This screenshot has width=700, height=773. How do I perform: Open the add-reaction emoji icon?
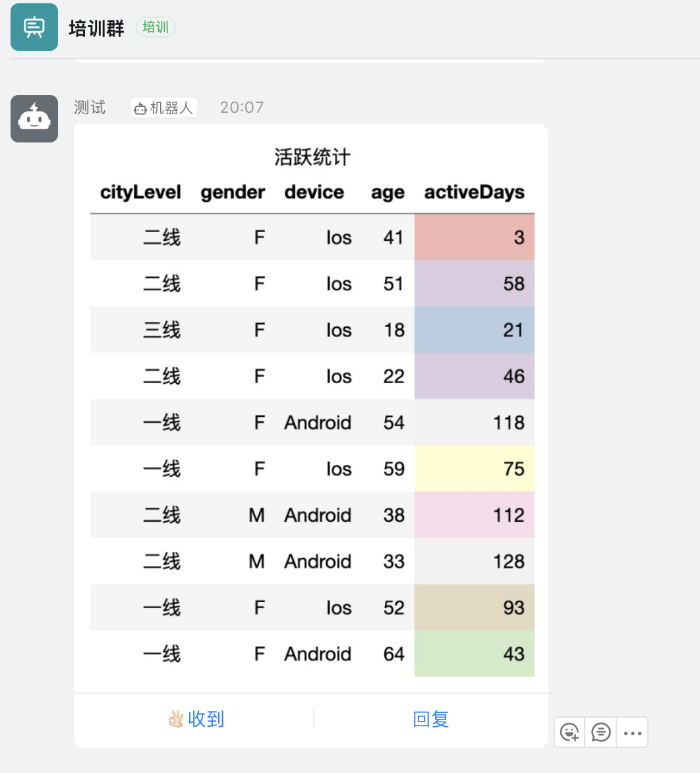tap(569, 732)
